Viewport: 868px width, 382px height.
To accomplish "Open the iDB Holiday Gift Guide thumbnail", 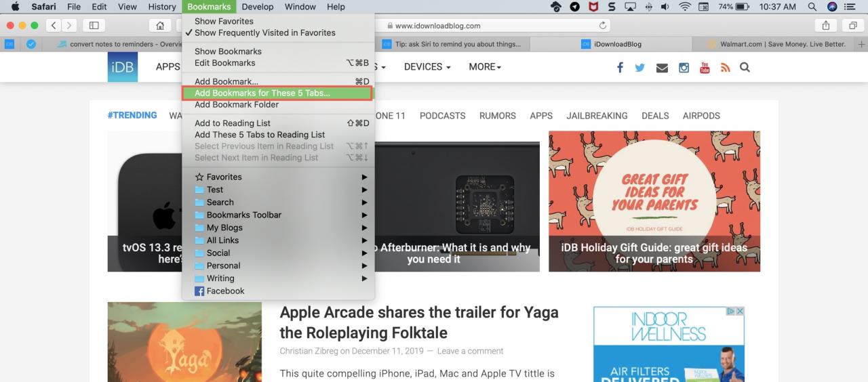I will pyautogui.click(x=654, y=201).
